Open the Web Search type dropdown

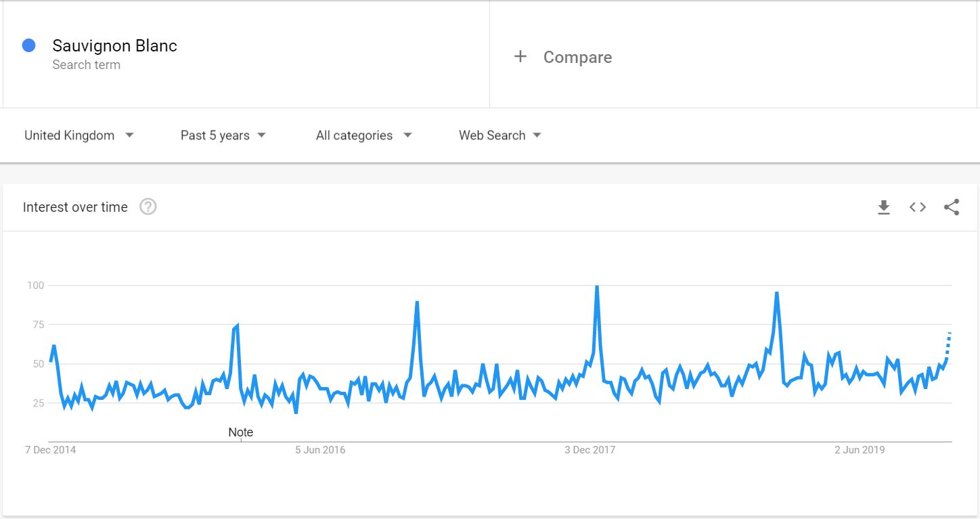click(500, 135)
